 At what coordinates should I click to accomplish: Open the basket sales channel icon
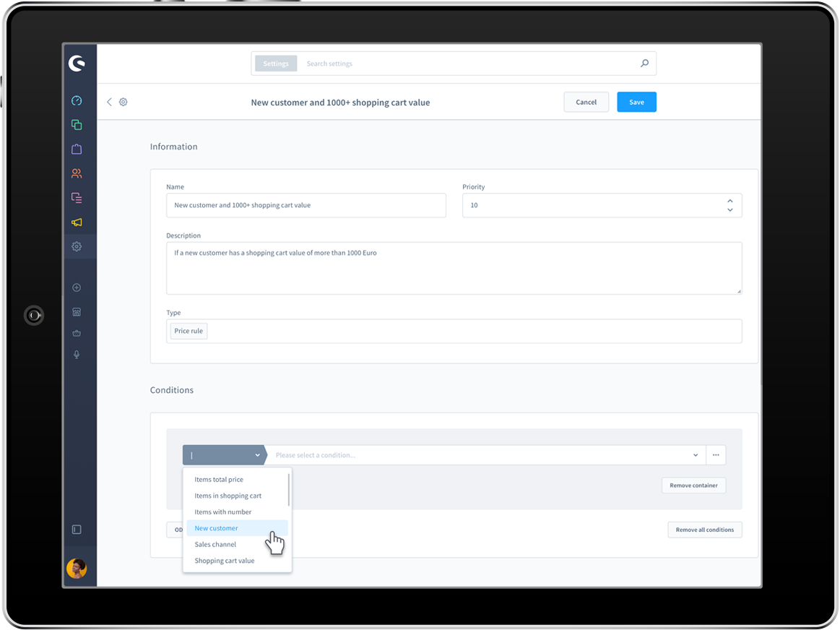(77, 333)
